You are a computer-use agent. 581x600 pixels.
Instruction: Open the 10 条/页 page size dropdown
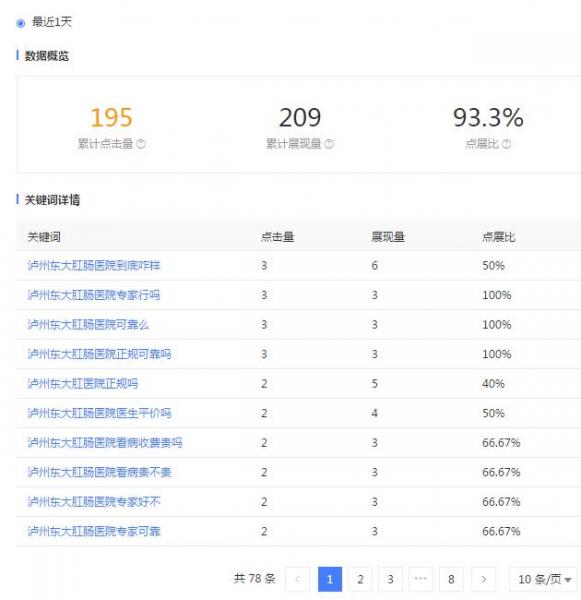(x=543, y=579)
